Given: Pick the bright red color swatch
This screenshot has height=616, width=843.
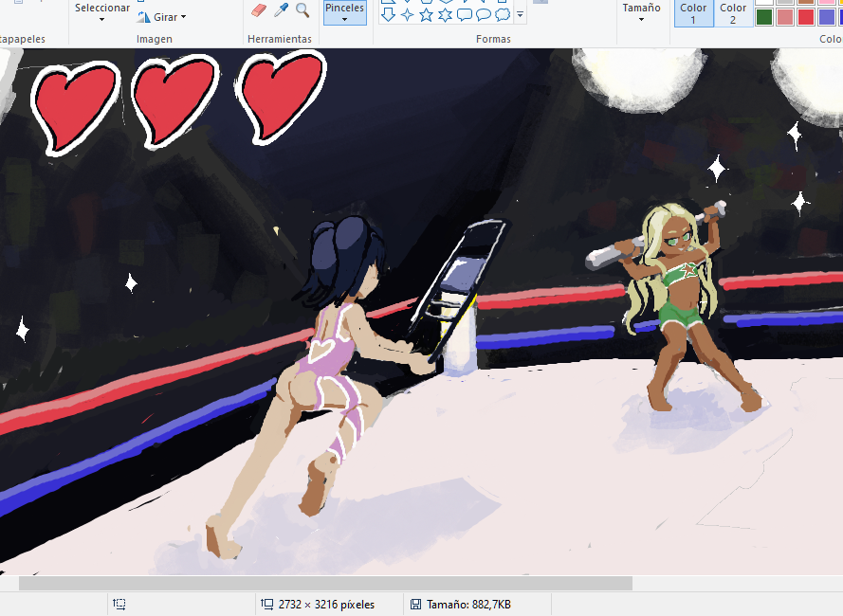Looking at the screenshot, I should click(806, 17).
